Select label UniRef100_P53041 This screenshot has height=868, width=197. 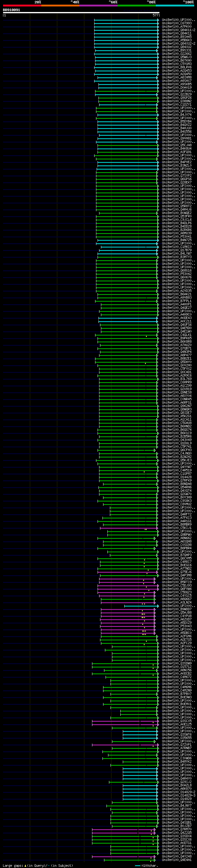[177, 236]
